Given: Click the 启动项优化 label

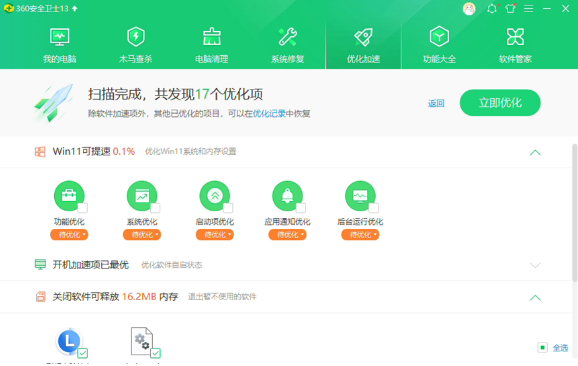Looking at the screenshot, I should coord(215,222).
